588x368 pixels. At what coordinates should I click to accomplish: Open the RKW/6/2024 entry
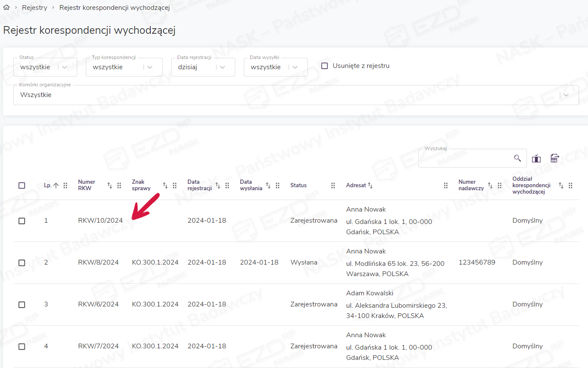(98, 304)
